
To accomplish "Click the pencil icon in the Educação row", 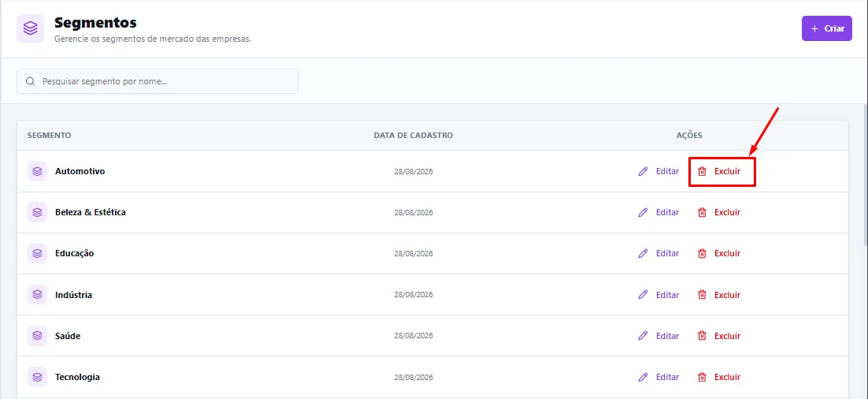I will [643, 253].
